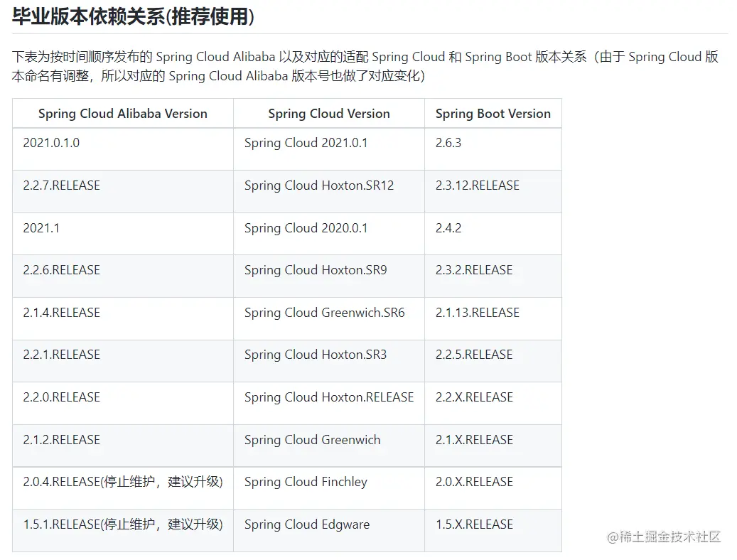Select the Spring Cloud 2021.0.1 cell
The image size is (737, 560).
click(x=329, y=149)
